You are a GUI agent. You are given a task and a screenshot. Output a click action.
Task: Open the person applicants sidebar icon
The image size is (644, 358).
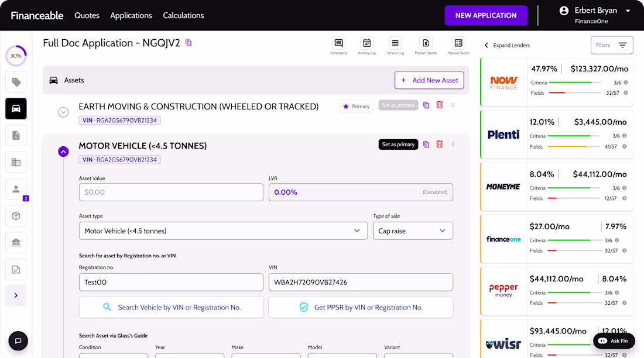[16, 189]
